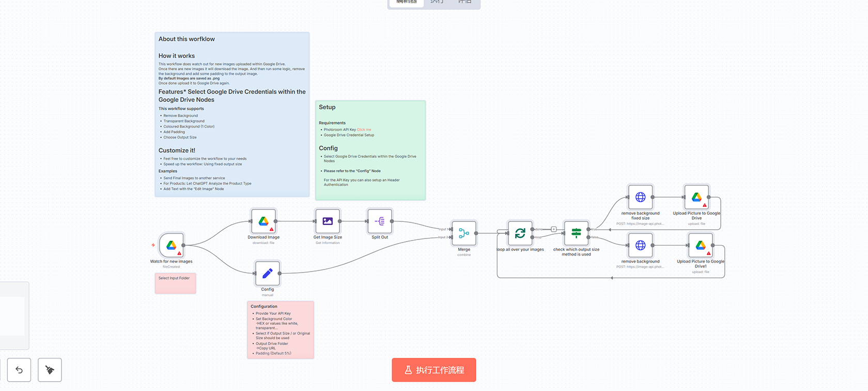This screenshot has width=868, height=391.
Task: Open the Config edit node
Action: [268, 273]
